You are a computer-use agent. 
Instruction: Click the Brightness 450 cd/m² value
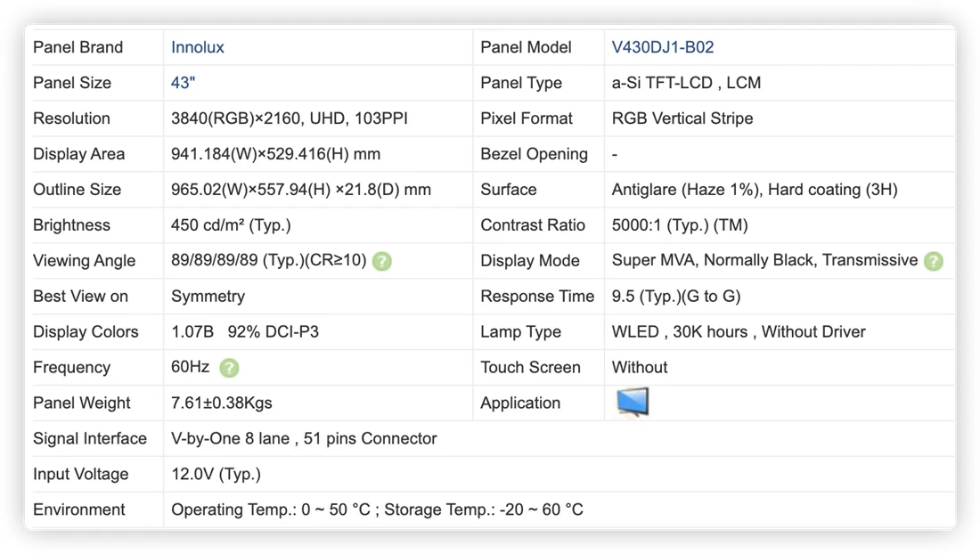[232, 225]
